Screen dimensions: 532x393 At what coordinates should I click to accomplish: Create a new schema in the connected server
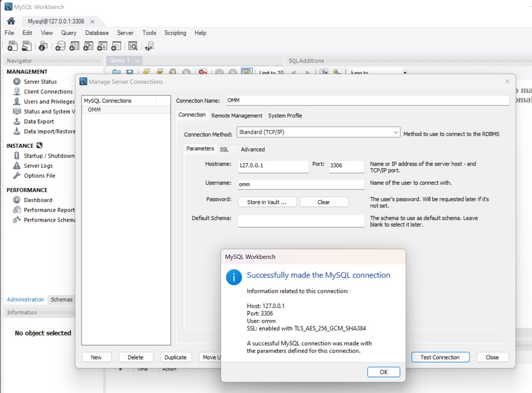point(60,45)
